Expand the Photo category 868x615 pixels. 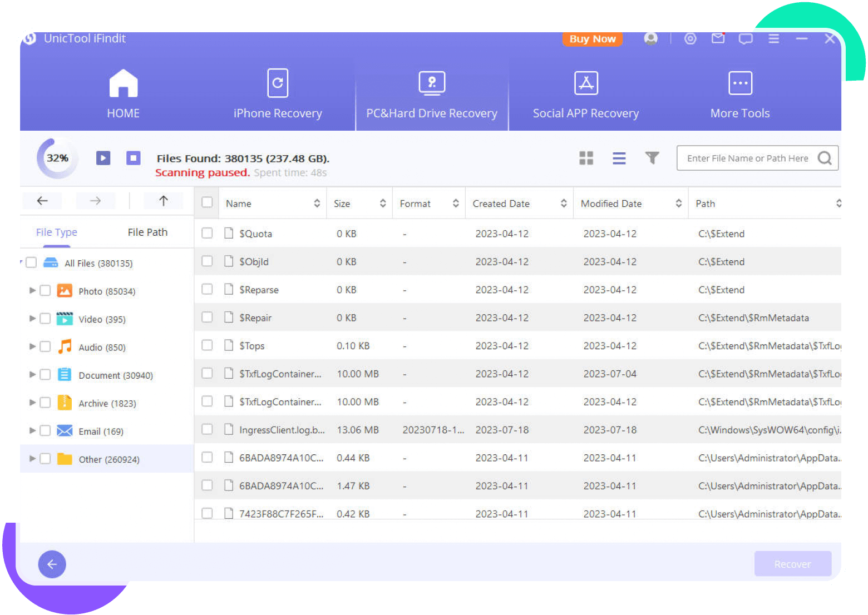(x=32, y=290)
